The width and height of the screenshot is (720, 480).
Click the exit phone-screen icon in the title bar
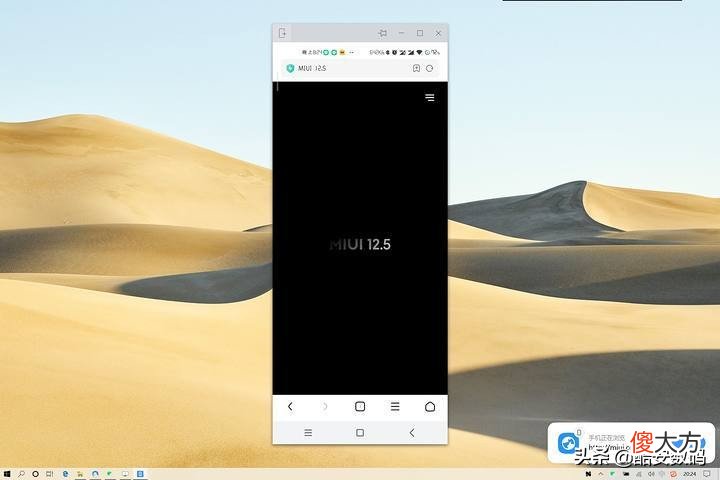(282, 33)
